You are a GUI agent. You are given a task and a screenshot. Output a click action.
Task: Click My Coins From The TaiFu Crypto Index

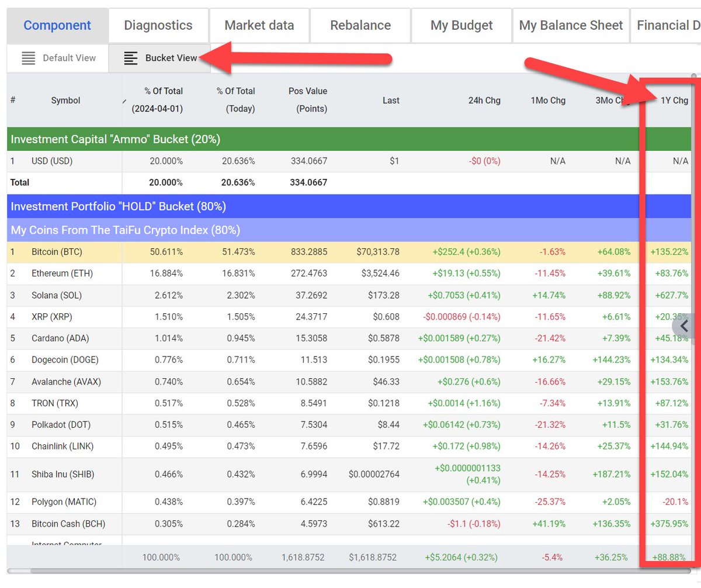pos(349,230)
